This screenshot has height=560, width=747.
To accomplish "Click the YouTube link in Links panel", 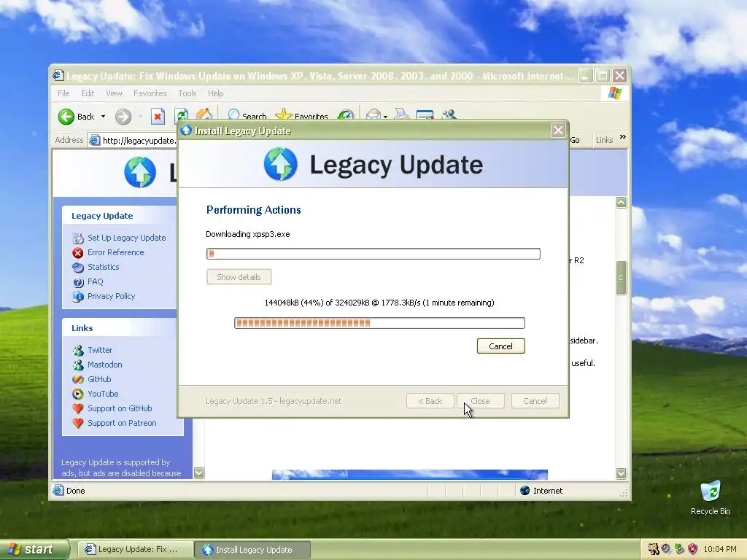I will click(103, 394).
